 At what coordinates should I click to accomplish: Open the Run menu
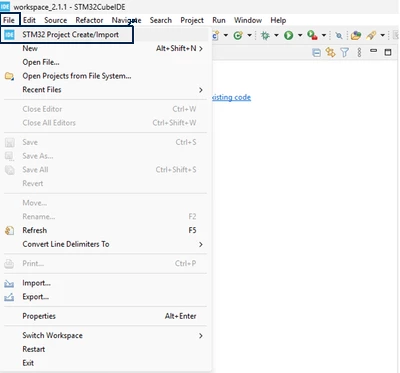219,20
